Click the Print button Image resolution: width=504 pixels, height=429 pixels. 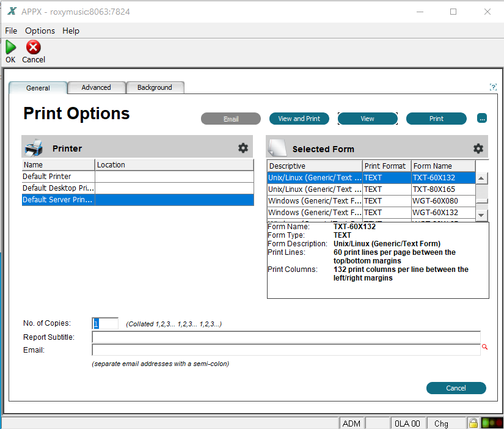(x=436, y=119)
